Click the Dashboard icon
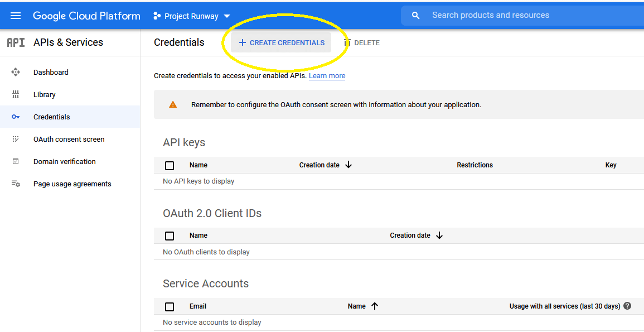Screen dimensions: 644x332 click(16, 73)
